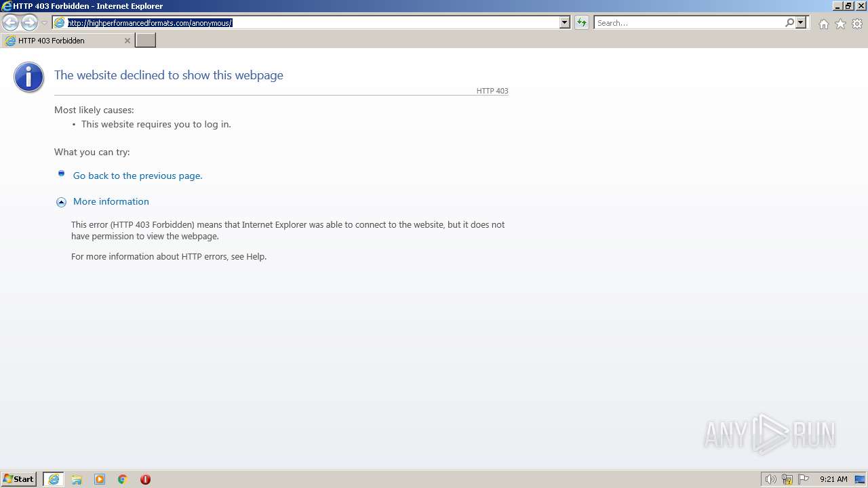Image resolution: width=868 pixels, height=488 pixels.
Task: Select the HTTP 403 Forbidden tab
Action: point(67,41)
